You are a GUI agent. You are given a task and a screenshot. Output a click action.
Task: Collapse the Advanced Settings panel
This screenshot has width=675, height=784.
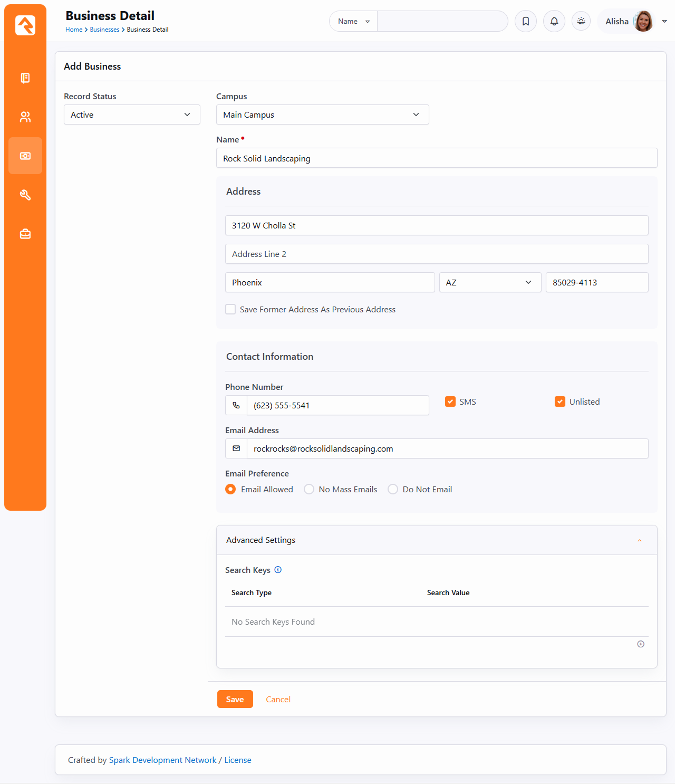coord(639,540)
